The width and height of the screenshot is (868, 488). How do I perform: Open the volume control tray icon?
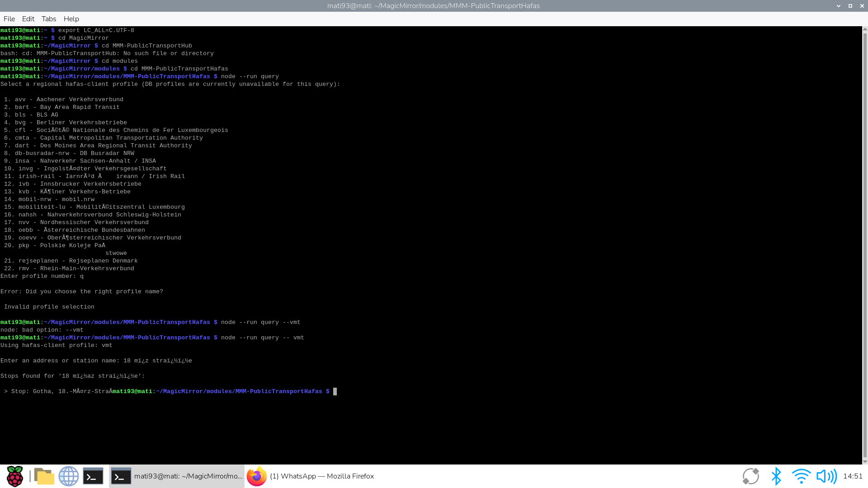tap(826, 476)
